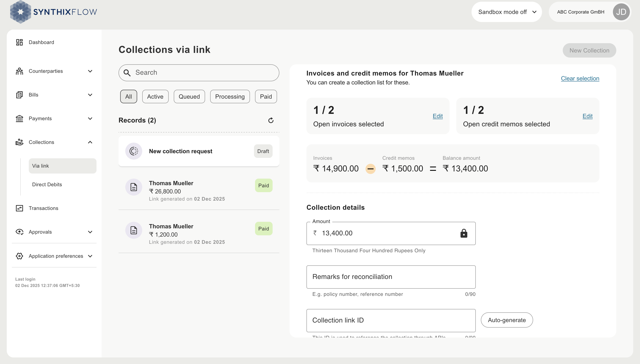This screenshot has width=640, height=364.
Task: Click the Dashboard grid icon
Action: [19, 42]
